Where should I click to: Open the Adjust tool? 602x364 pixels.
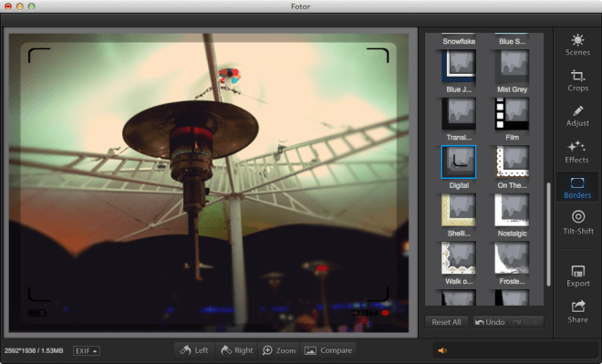click(x=577, y=117)
